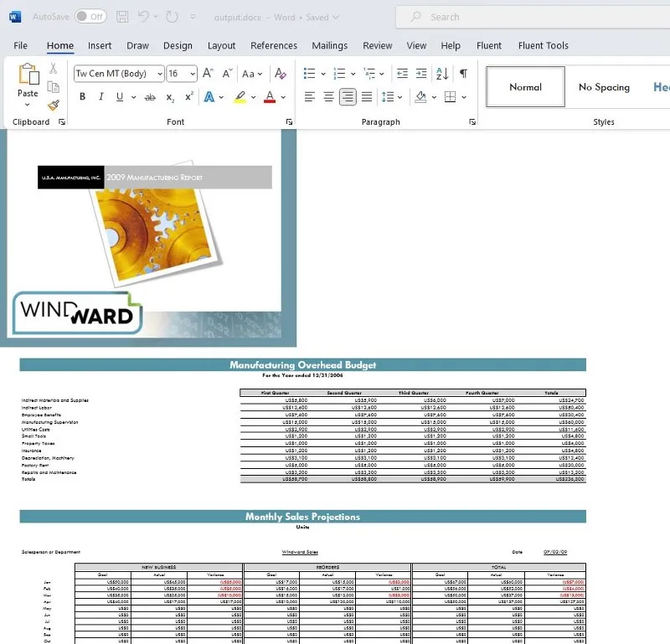Toggle Align Right button
Image resolution: width=670 pixels, height=644 pixels.
(x=348, y=97)
